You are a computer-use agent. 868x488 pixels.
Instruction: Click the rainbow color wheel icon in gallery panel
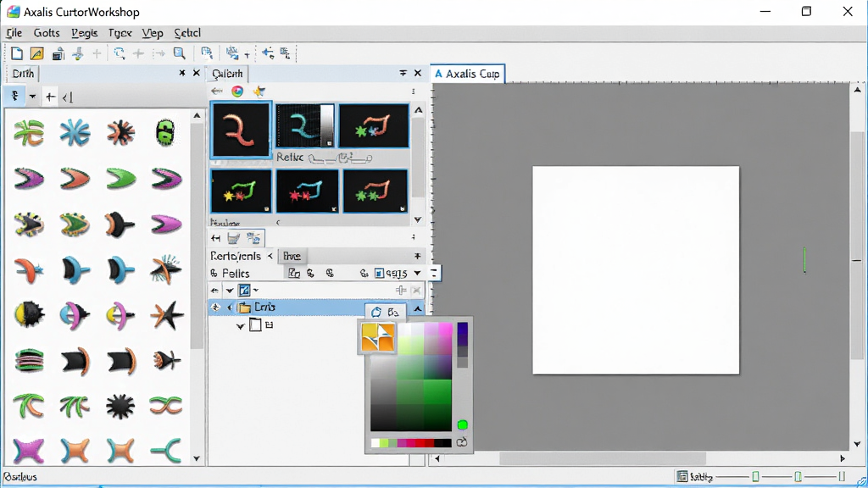pos(237,91)
